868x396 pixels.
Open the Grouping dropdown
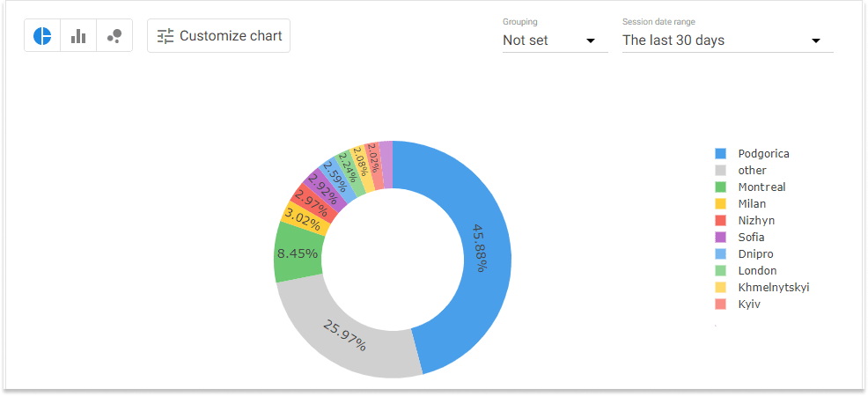coord(555,40)
